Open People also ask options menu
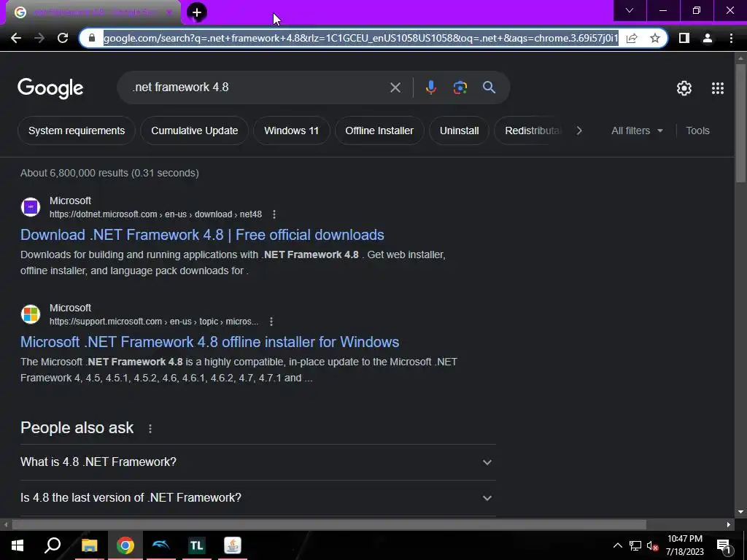This screenshot has width=747, height=560. [x=150, y=429]
